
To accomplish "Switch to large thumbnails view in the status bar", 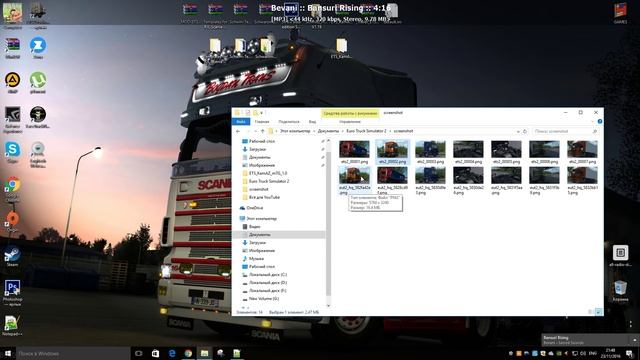I will point(598,312).
